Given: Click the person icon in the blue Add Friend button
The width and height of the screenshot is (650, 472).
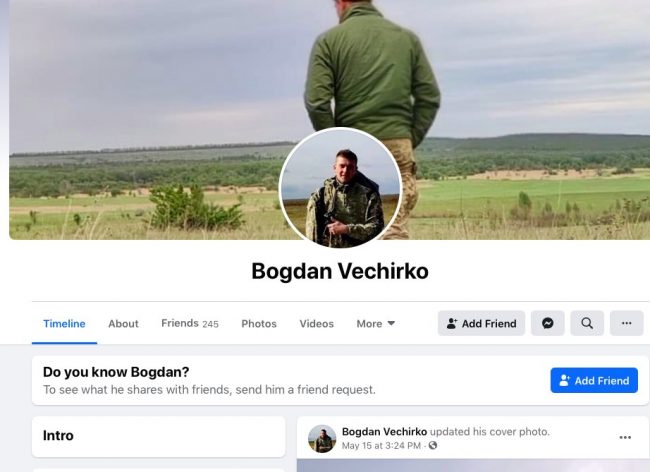Looking at the screenshot, I should pos(565,380).
